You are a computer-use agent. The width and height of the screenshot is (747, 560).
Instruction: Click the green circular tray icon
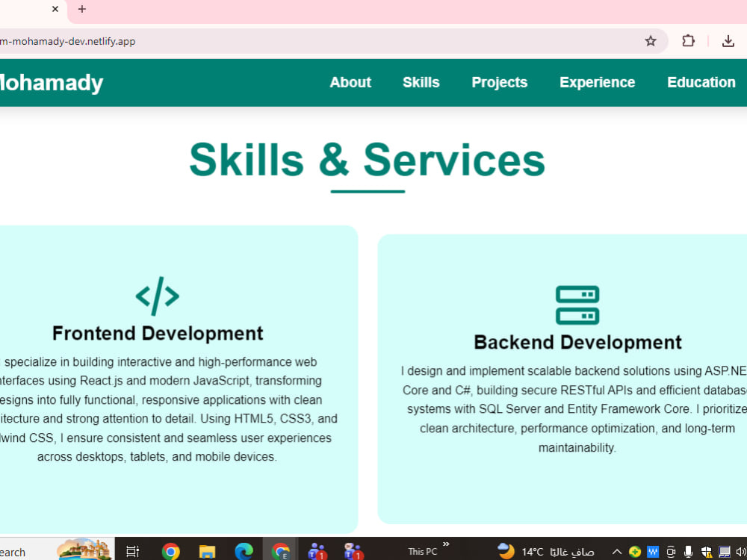634,552
